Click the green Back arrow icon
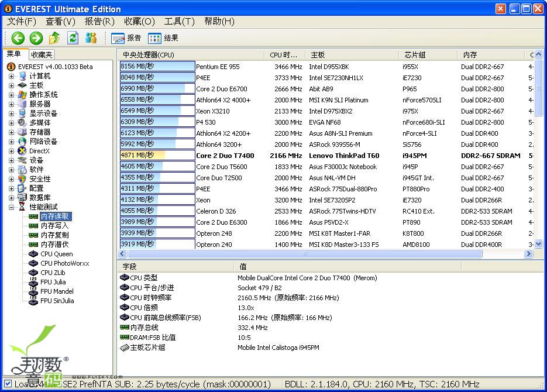This screenshot has height=392, width=547. 18,38
